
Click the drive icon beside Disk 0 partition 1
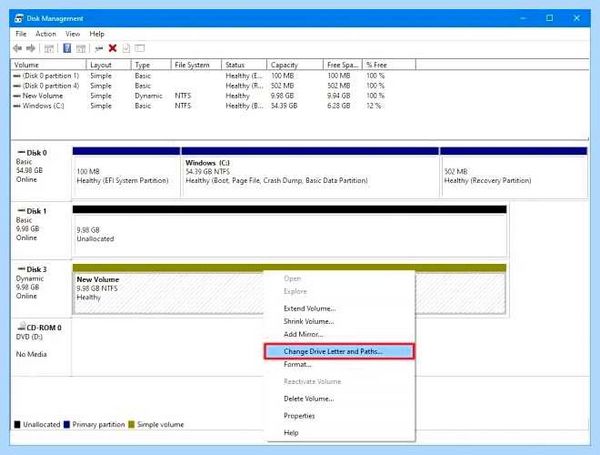click(x=17, y=76)
